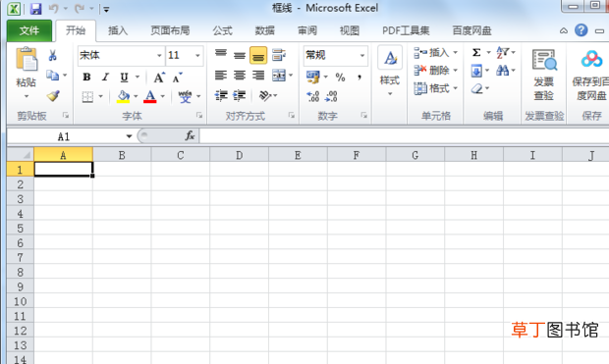Open the 文件 file tab
This screenshot has width=609, height=364.
point(29,30)
